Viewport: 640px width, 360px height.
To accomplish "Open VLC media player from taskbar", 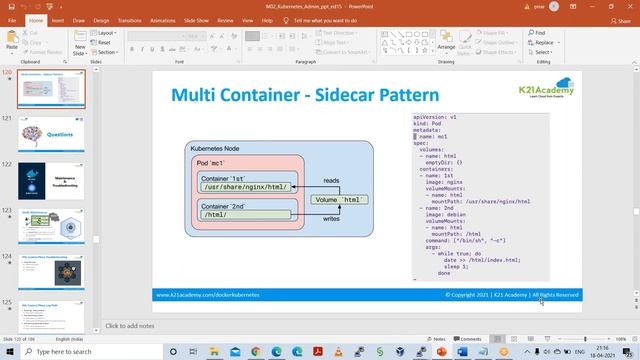I will 338,351.
